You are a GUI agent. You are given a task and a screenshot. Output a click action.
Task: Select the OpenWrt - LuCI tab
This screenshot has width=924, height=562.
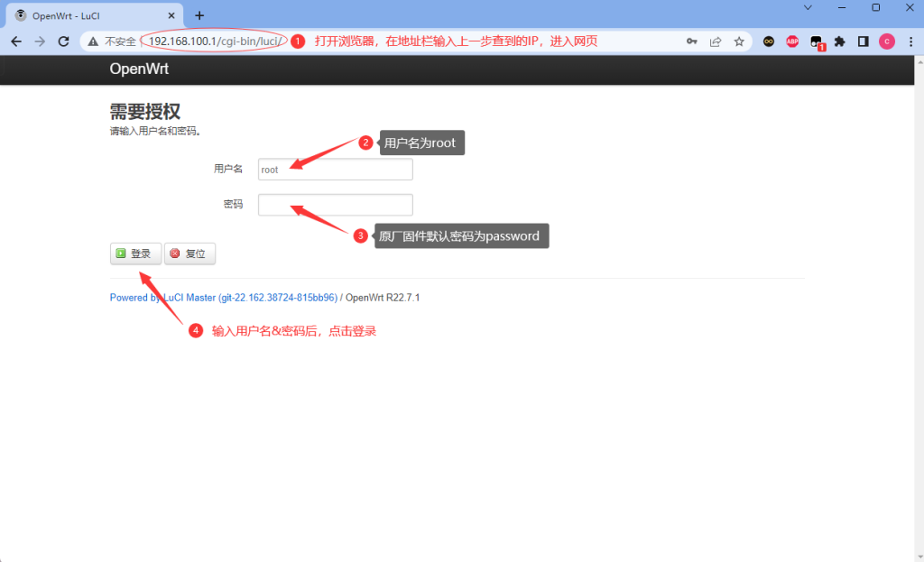pos(94,16)
